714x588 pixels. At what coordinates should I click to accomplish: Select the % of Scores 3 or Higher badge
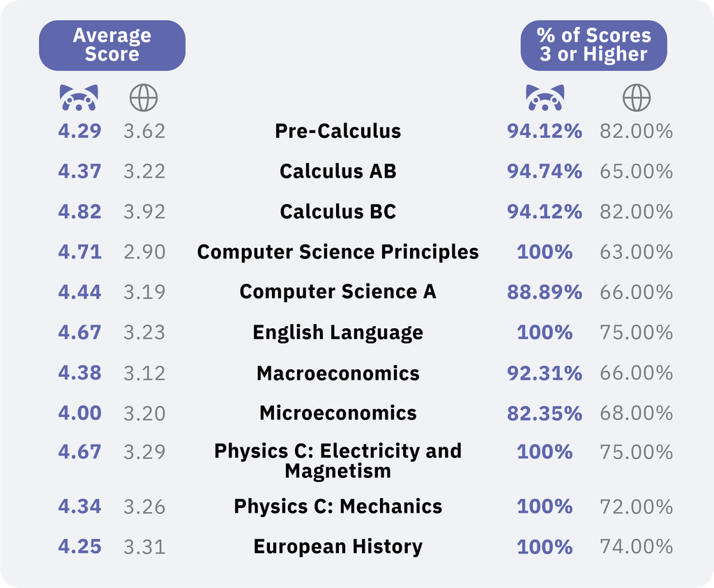[594, 45]
